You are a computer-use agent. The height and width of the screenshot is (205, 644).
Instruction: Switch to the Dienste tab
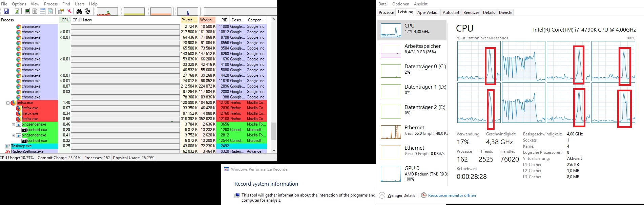coord(505,13)
